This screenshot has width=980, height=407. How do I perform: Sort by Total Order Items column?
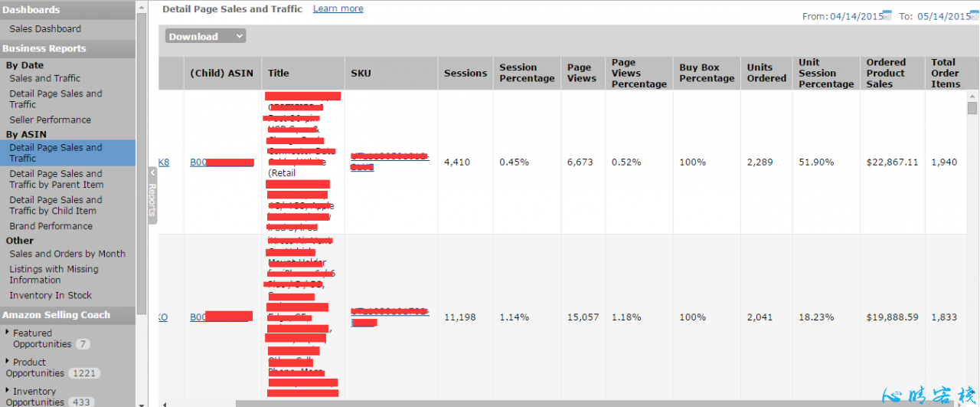point(945,73)
